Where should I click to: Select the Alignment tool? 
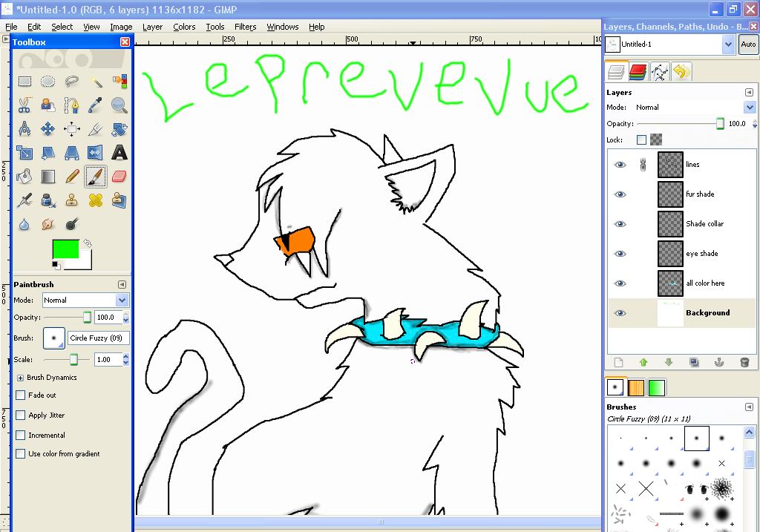click(72, 129)
